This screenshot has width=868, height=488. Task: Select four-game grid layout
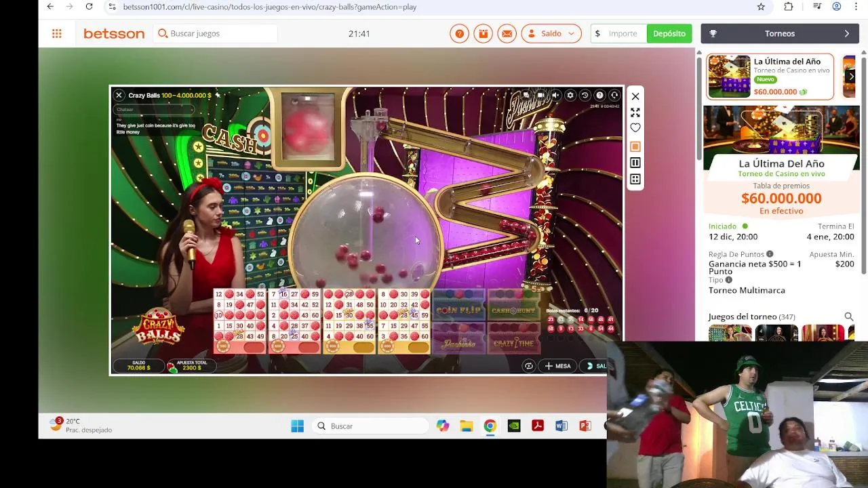pyautogui.click(x=635, y=179)
